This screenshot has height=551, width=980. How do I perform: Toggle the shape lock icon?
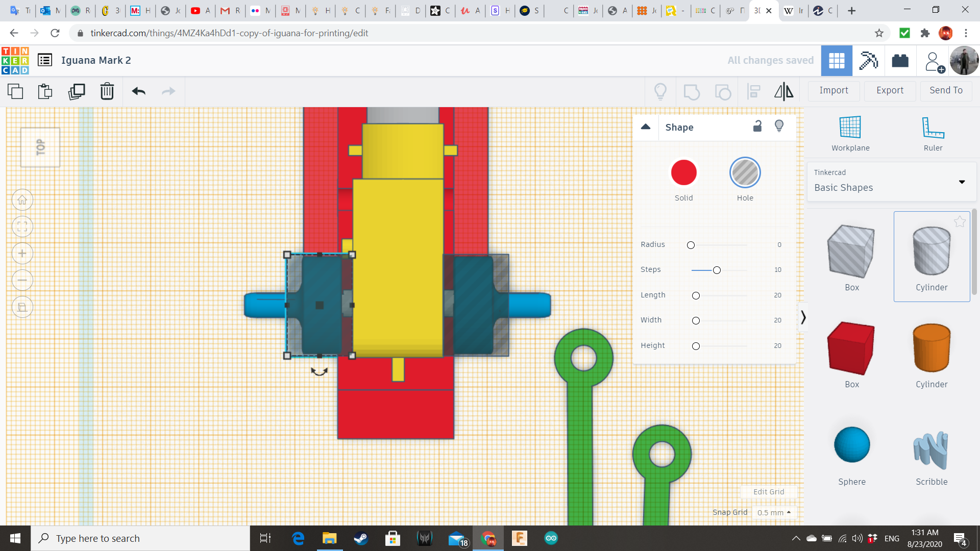(x=757, y=127)
